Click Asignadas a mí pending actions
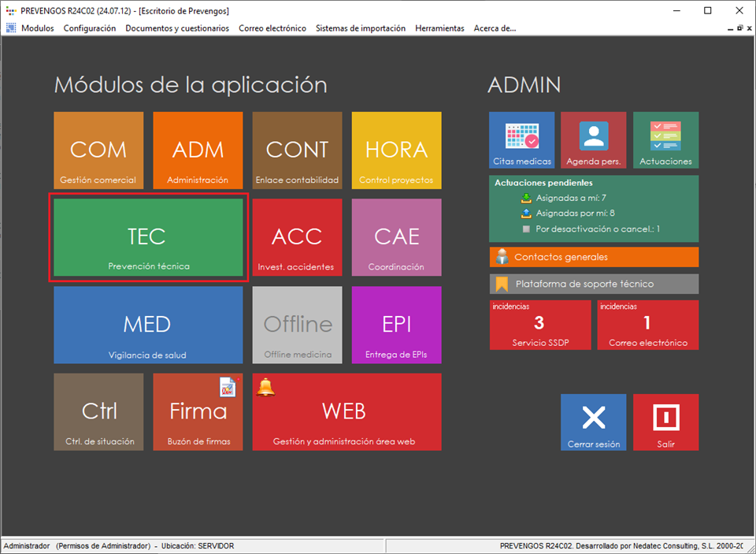This screenshot has width=756, height=554. point(570,198)
